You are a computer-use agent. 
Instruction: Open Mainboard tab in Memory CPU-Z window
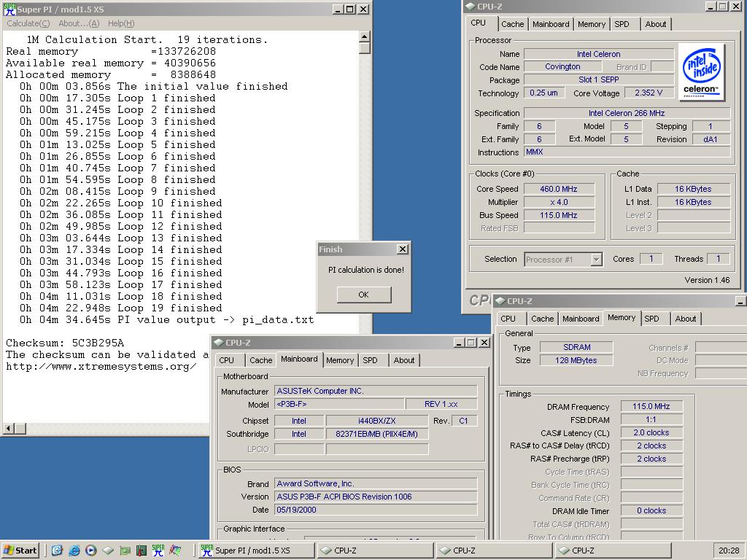click(x=581, y=319)
